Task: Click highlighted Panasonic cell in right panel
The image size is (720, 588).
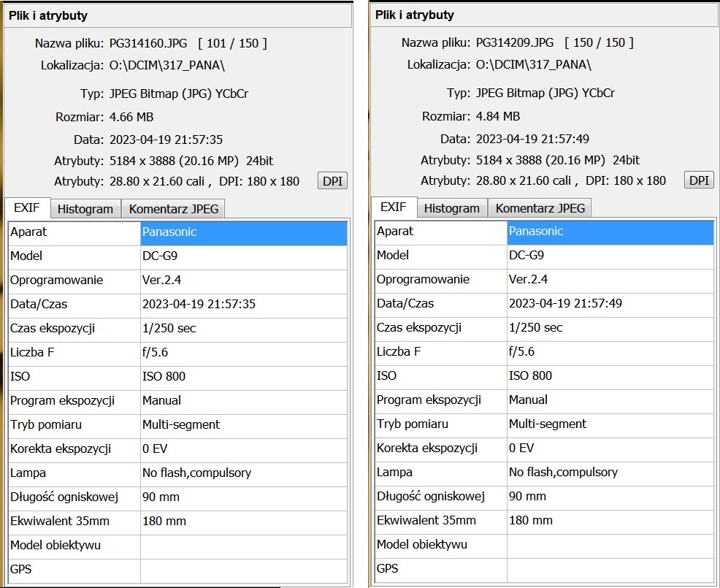Action: pyautogui.click(x=610, y=232)
